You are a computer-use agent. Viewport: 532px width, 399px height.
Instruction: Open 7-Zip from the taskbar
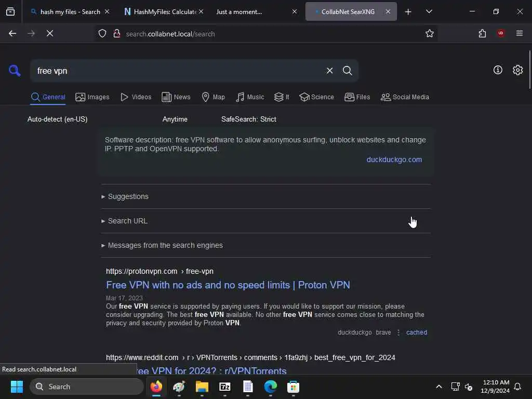pyautogui.click(x=224, y=387)
